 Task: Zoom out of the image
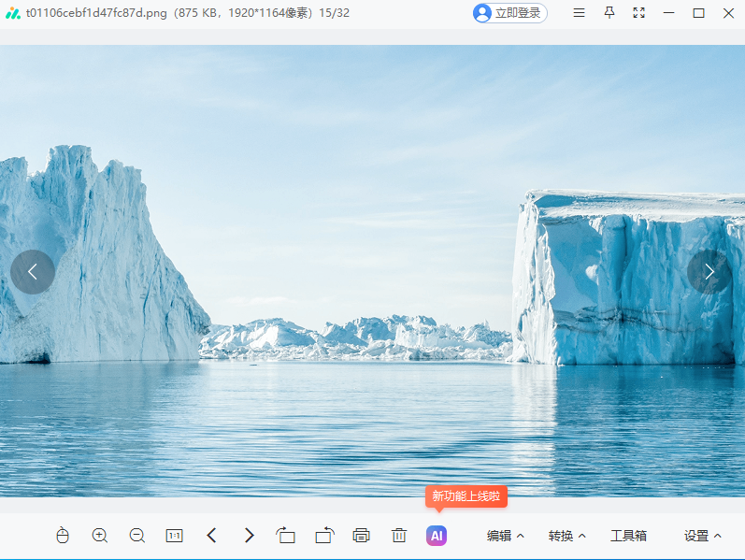(137, 536)
